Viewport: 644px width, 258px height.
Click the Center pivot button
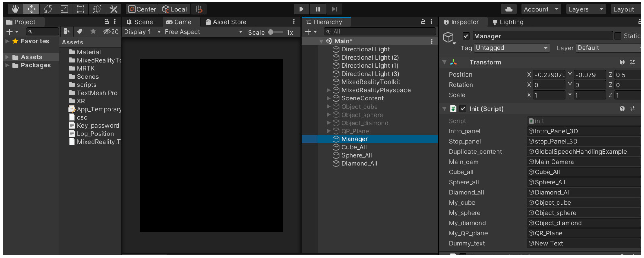[142, 9]
